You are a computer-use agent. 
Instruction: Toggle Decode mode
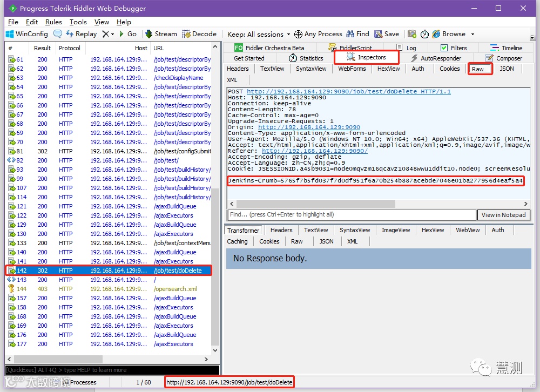[x=199, y=34]
